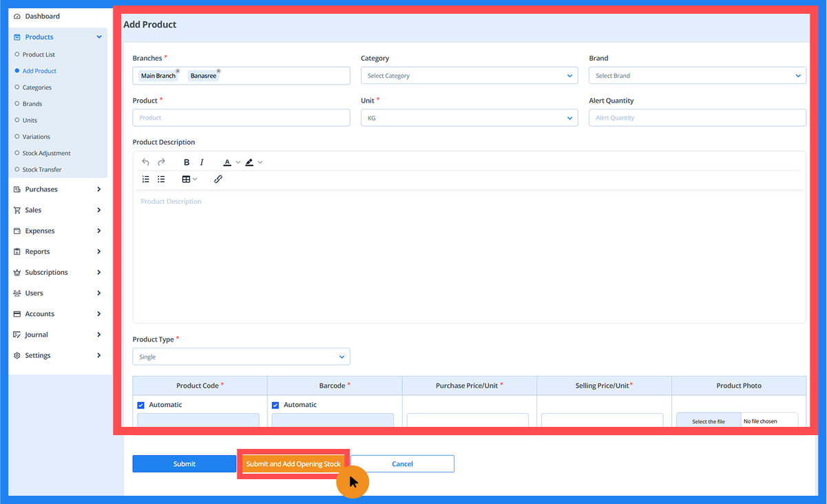Toggle italic formatting in the description editor
This screenshot has width=827, height=504.
pos(202,162)
